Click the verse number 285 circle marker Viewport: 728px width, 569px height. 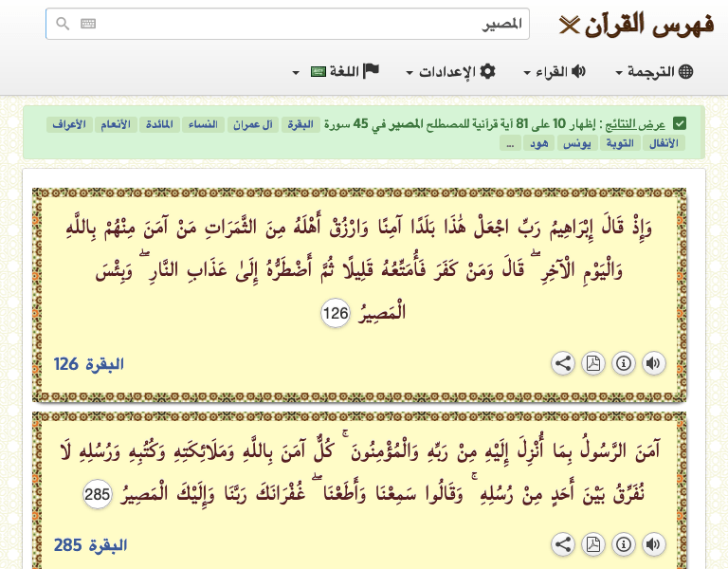coord(97,494)
